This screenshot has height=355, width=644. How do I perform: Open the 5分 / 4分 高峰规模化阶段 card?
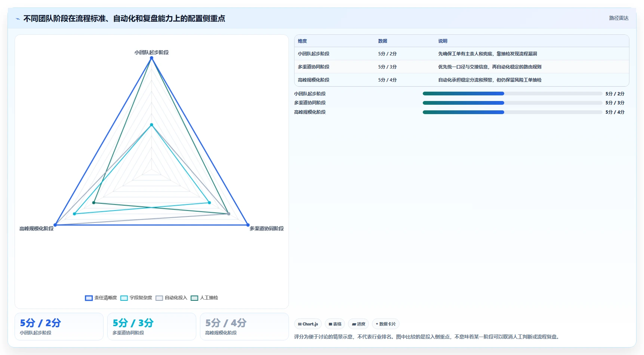(x=244, y=327)
